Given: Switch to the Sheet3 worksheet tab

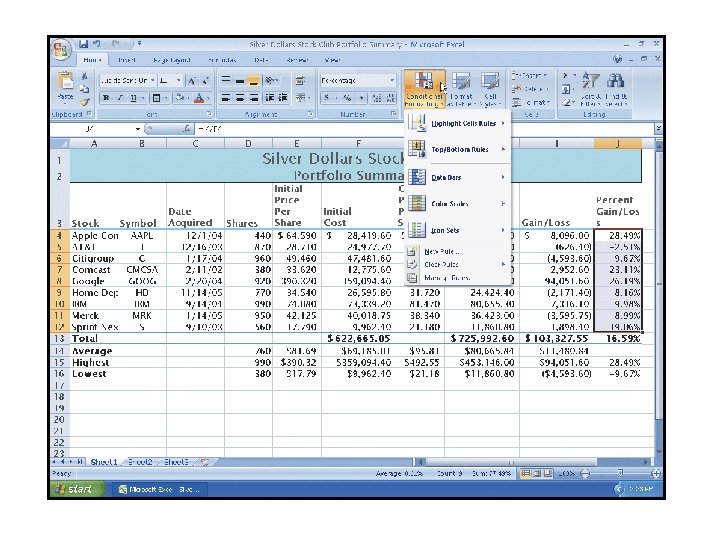Looking at the screenshot, I should [x=176, y=462].
